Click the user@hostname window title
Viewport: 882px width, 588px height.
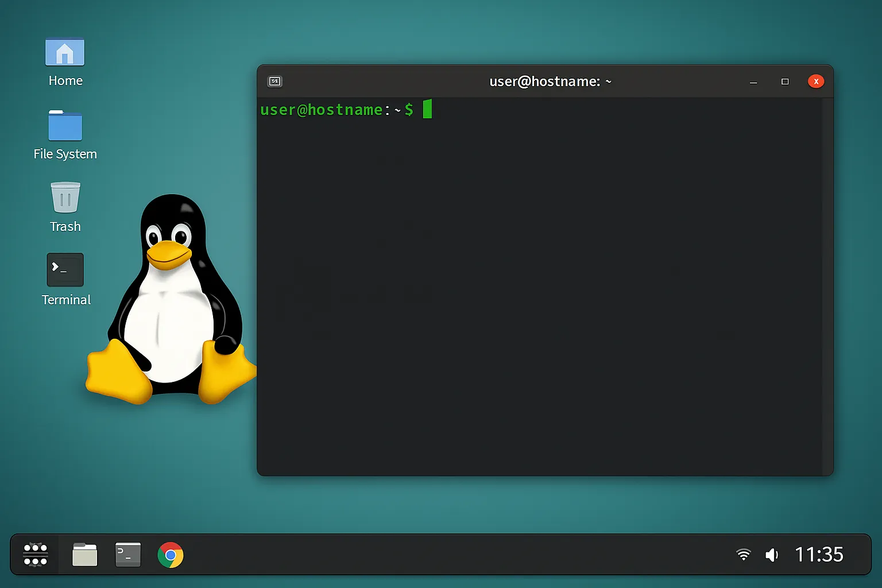[550, 81]
